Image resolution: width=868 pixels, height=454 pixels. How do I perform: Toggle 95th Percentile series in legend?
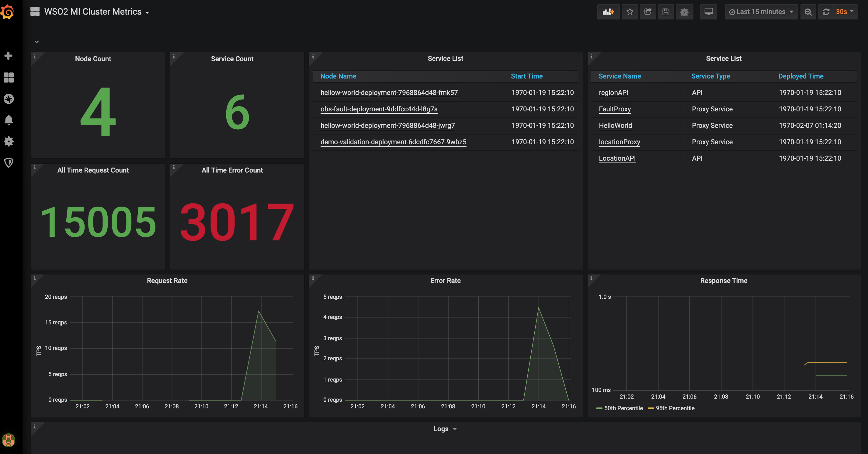(x=675, y=408)
